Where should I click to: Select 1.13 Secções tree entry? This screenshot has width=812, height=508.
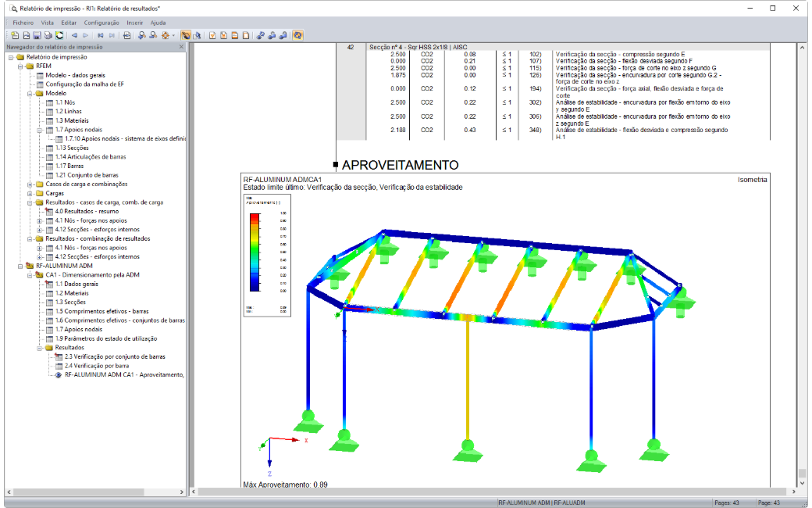point(72,148)
